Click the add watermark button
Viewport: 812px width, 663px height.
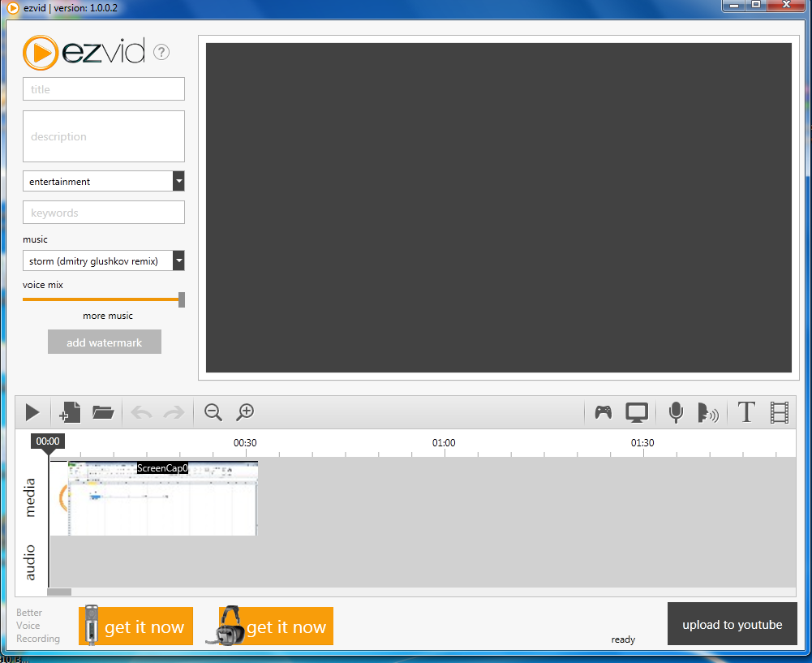pyautogui.click(x=105, y=342)
